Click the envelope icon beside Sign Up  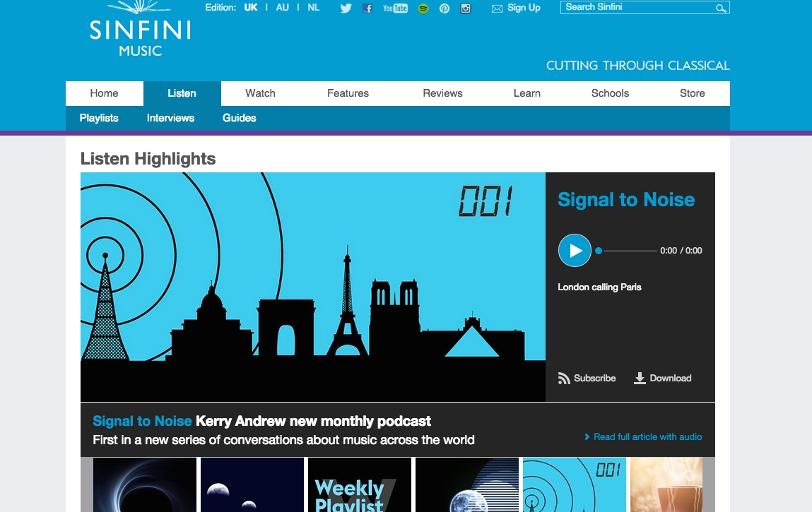(x=497, y=8)
